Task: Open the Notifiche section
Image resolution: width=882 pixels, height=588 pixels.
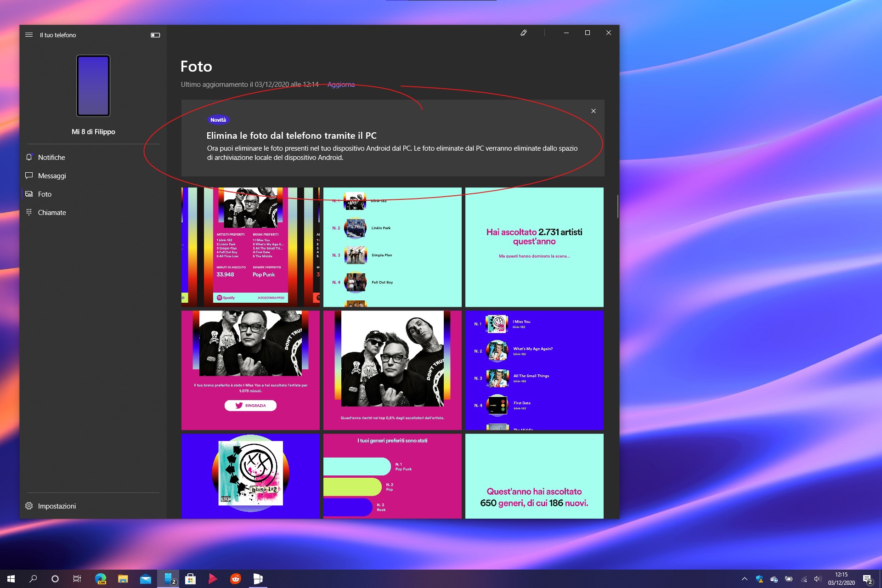Action: click(93, 157)
